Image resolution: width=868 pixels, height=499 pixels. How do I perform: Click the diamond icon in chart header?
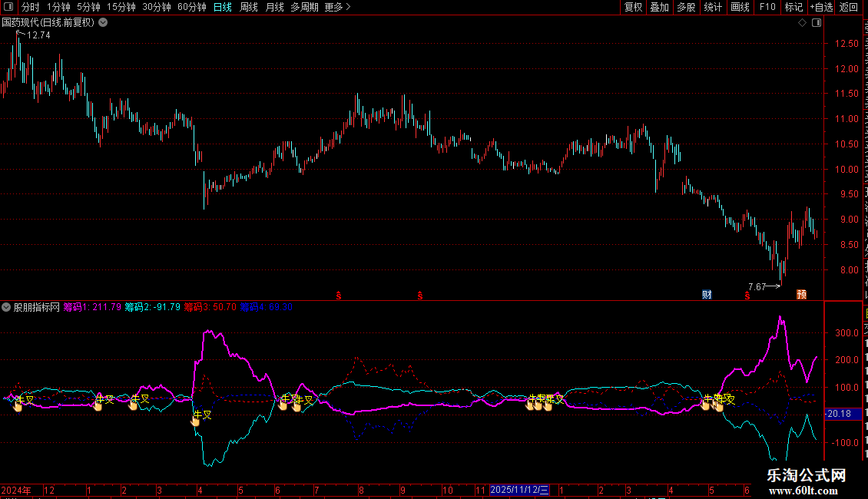tap(802, 23)
